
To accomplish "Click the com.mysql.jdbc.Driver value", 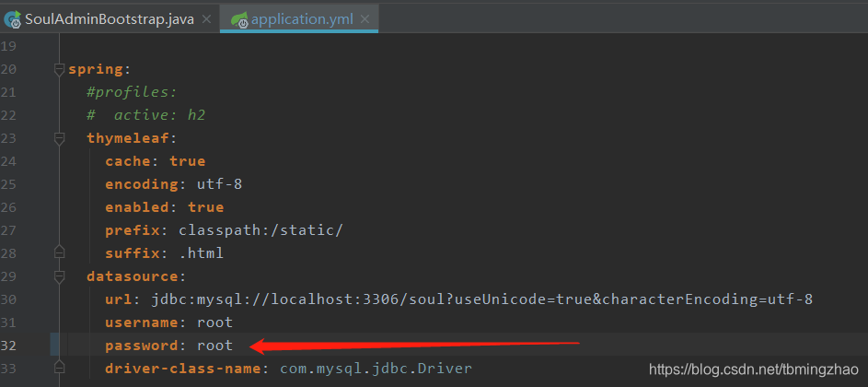I will pos(376,369).
